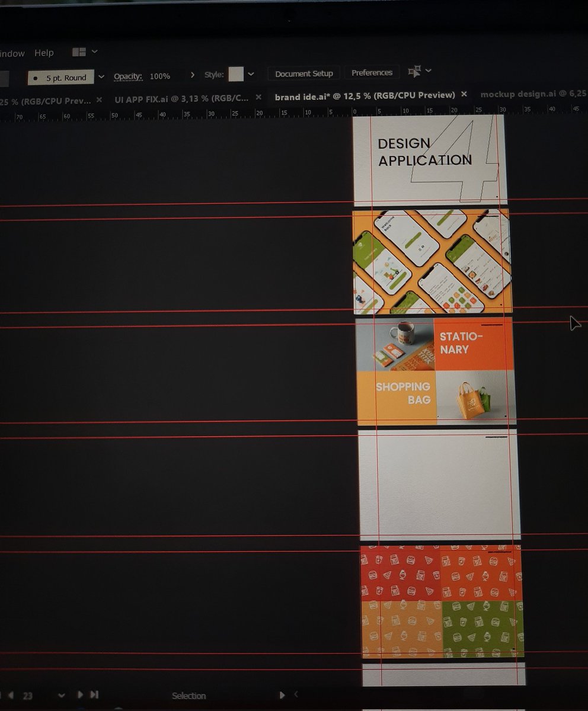Edit the artboard number 23 field
Screen dimensions: 588x711
[28, 696]
